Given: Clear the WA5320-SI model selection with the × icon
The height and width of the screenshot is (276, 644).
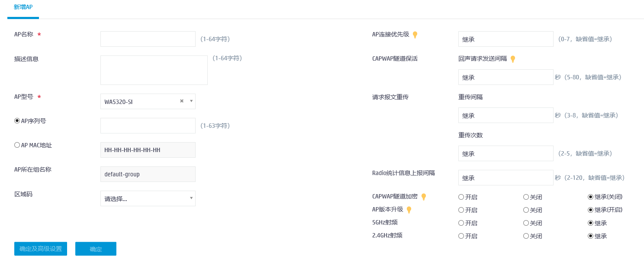Looking at the screenshot, I should tap(182, 101).
